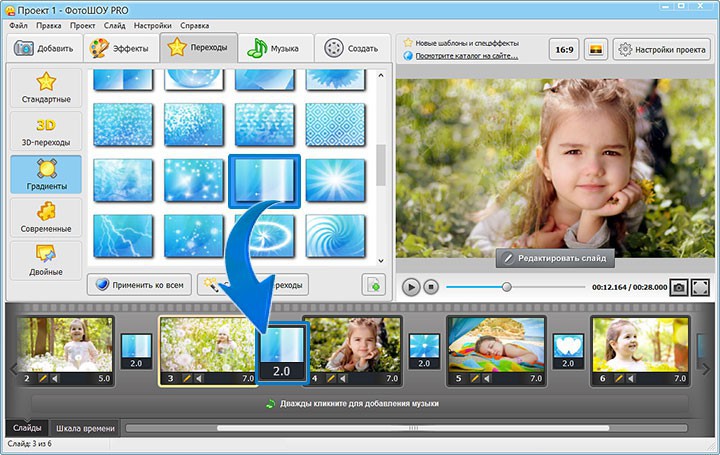Edit slide 6 with its pencil icon

pos(619,378)
